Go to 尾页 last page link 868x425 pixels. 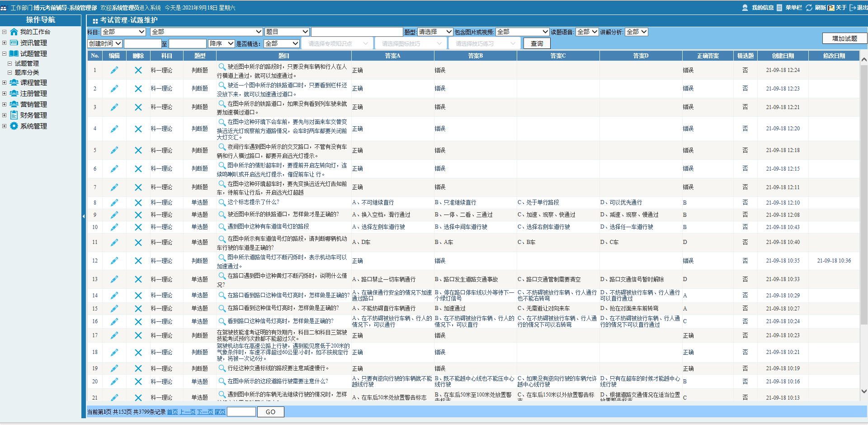(220, 412)
